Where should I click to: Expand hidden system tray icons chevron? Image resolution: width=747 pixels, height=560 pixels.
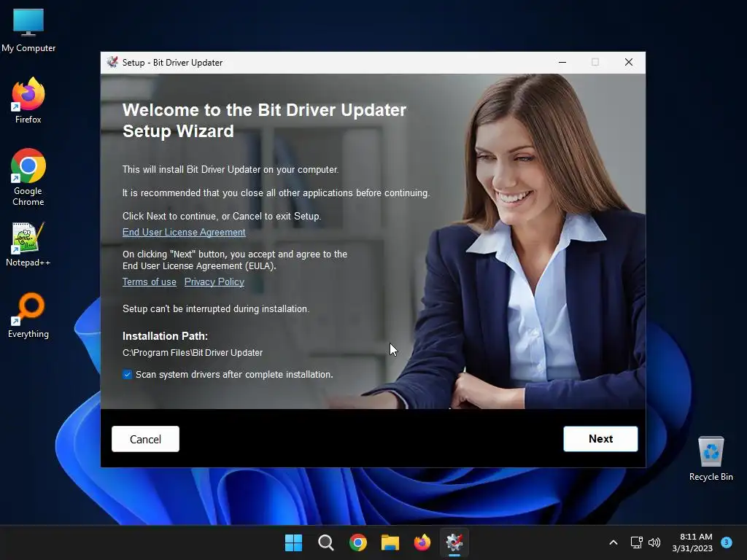tap(614, 542)
